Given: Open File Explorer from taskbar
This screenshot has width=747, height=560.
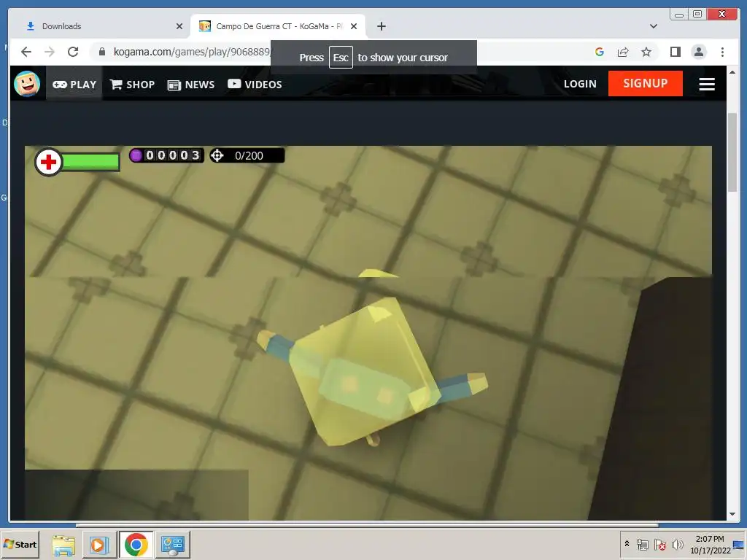Looking at the screenshot, I should point(63,544).
